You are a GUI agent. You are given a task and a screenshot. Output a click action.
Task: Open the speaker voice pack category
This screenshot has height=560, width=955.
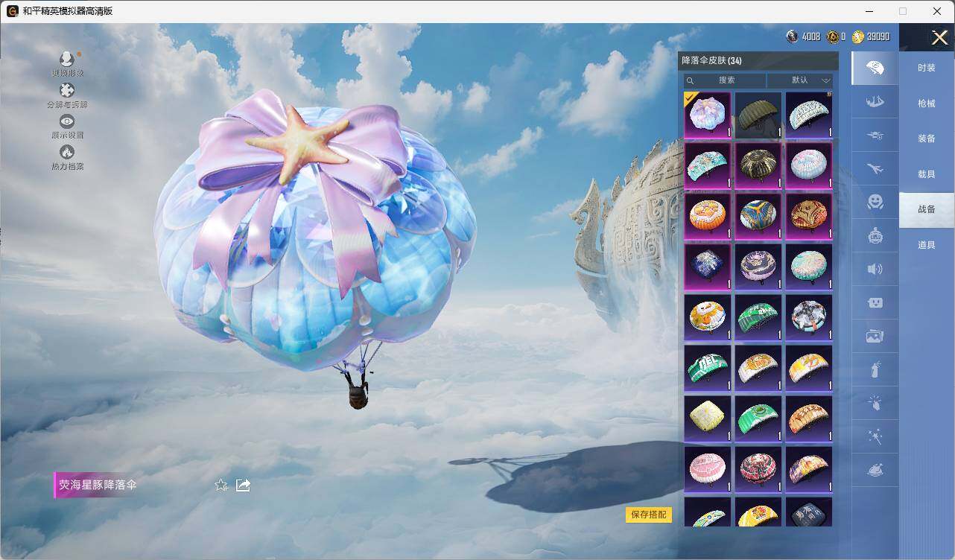[875, 270]
